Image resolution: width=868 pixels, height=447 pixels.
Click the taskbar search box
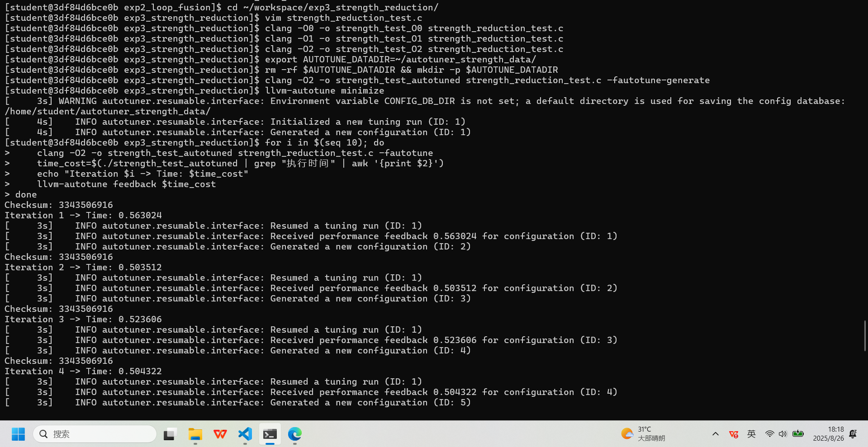95,434
